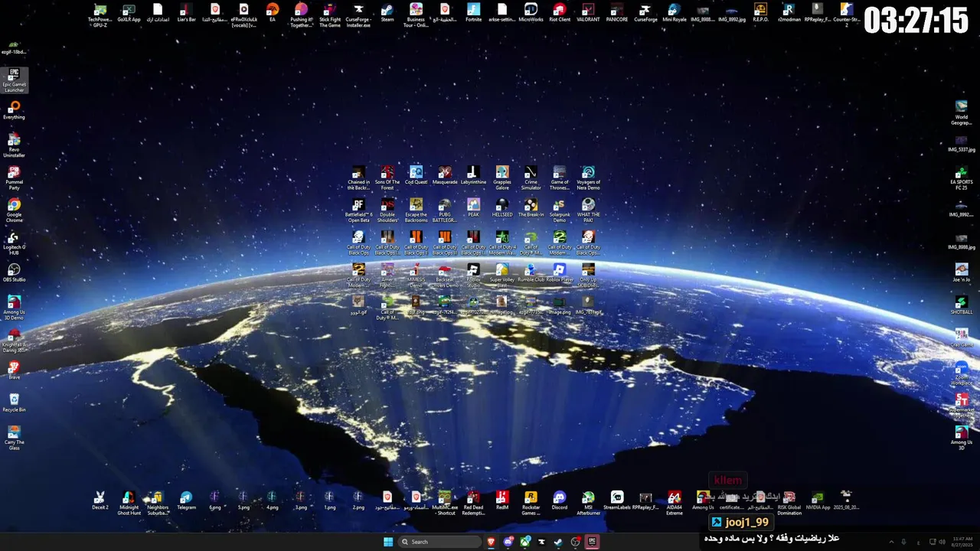This screenshot has height=551, width=980.
Task: Focus the taskbar Search box
Action: (440, 542)
